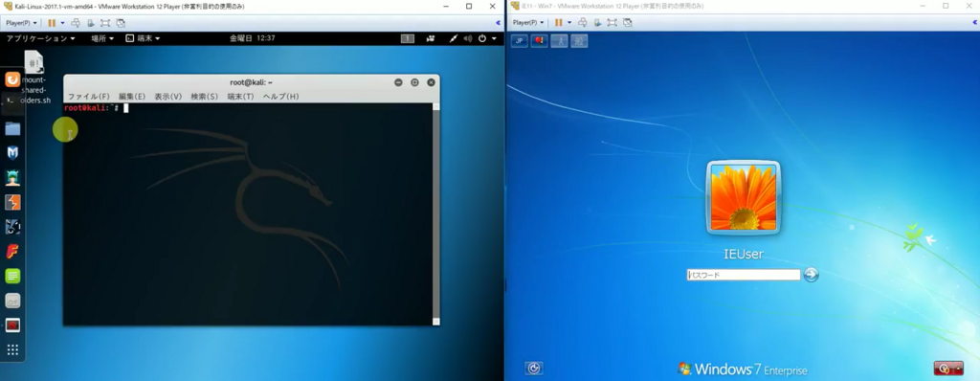Expand the power options arrow beside Kali pause
This screenshot has width=980, height=381.
coord(62,23)
